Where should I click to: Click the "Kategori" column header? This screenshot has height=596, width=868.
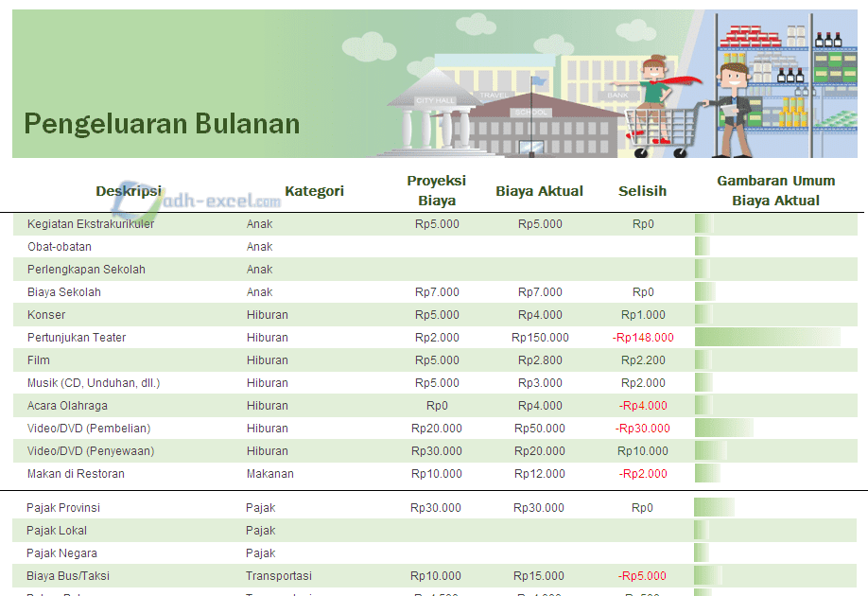pos(314,190)
